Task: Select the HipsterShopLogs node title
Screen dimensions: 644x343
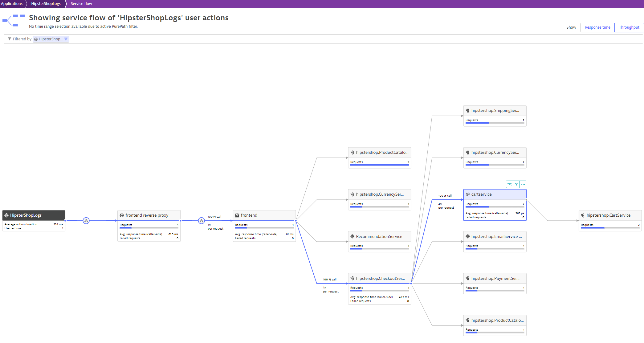Action: pyautogui.click(x=26, y=215)
